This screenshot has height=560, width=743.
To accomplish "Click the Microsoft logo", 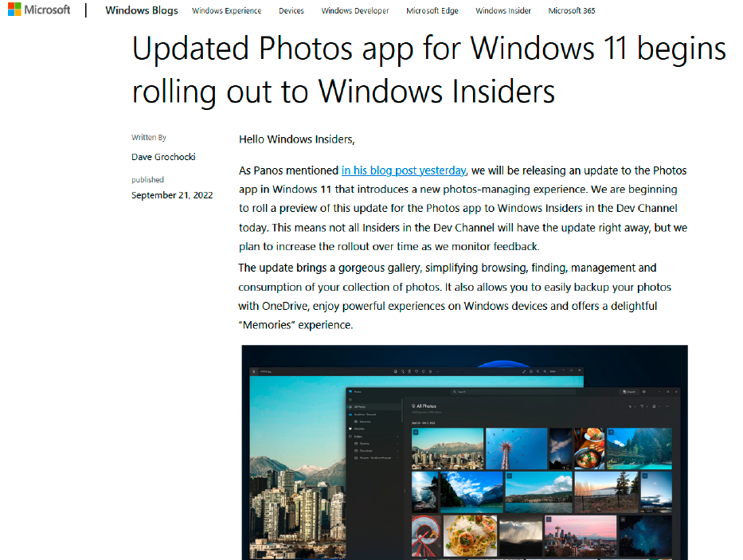I will pos(39,10).
